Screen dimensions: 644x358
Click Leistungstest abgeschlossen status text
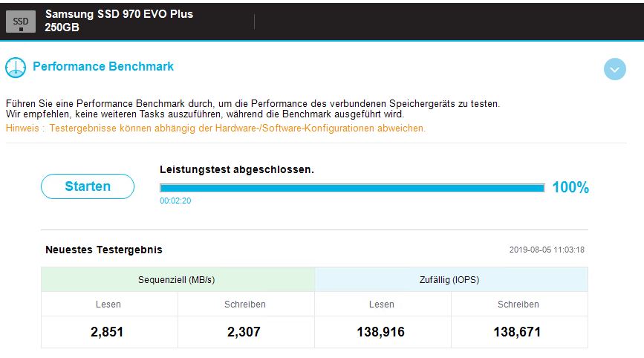click(237, 169)
